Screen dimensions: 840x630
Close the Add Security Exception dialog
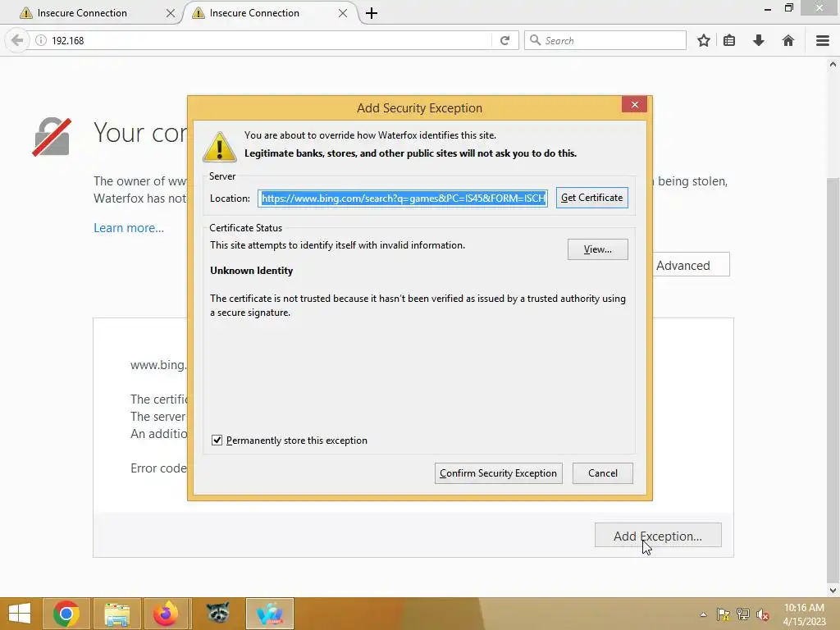click(x=634, y=104)
